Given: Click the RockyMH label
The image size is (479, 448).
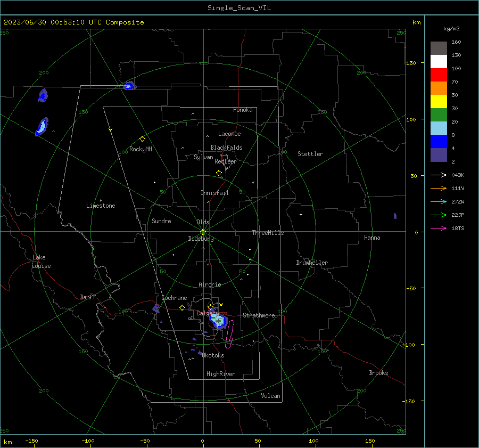Looking at the screenshot, I should pos(141,149).
